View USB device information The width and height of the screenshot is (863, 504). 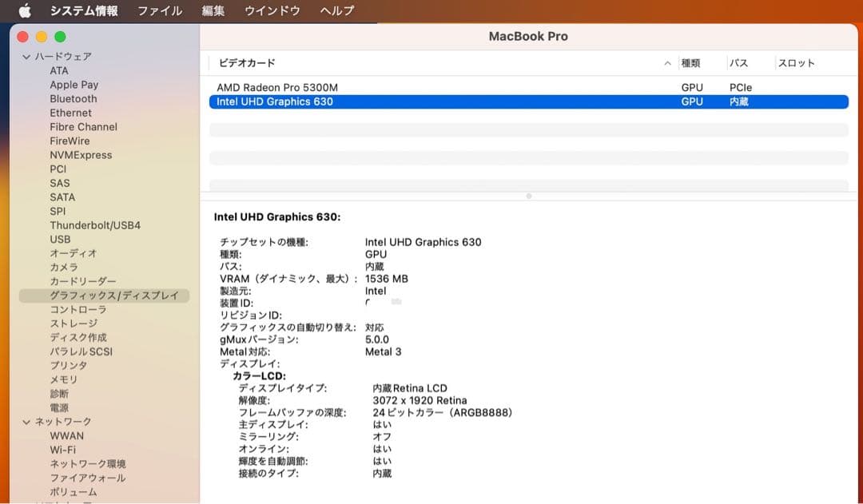60,239
